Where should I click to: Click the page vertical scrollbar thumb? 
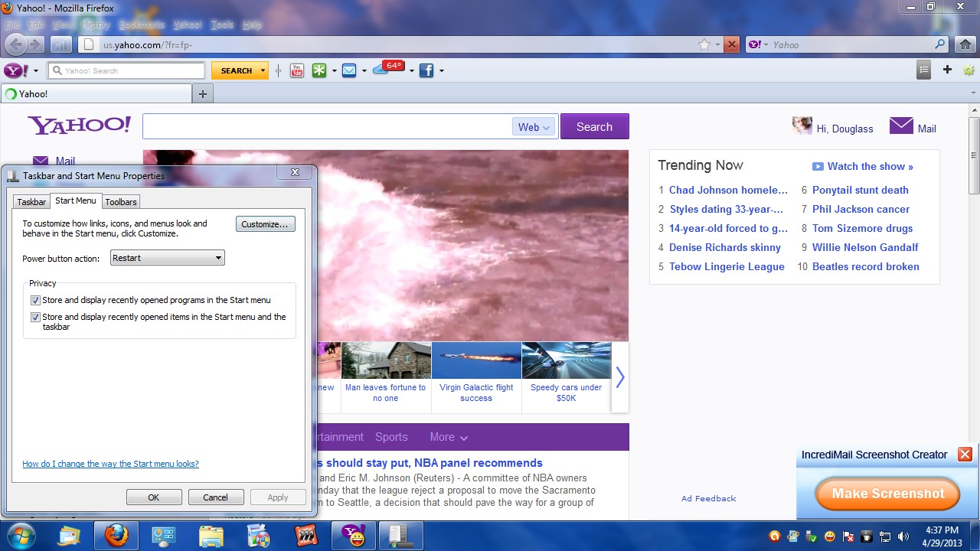click(974, 156)
